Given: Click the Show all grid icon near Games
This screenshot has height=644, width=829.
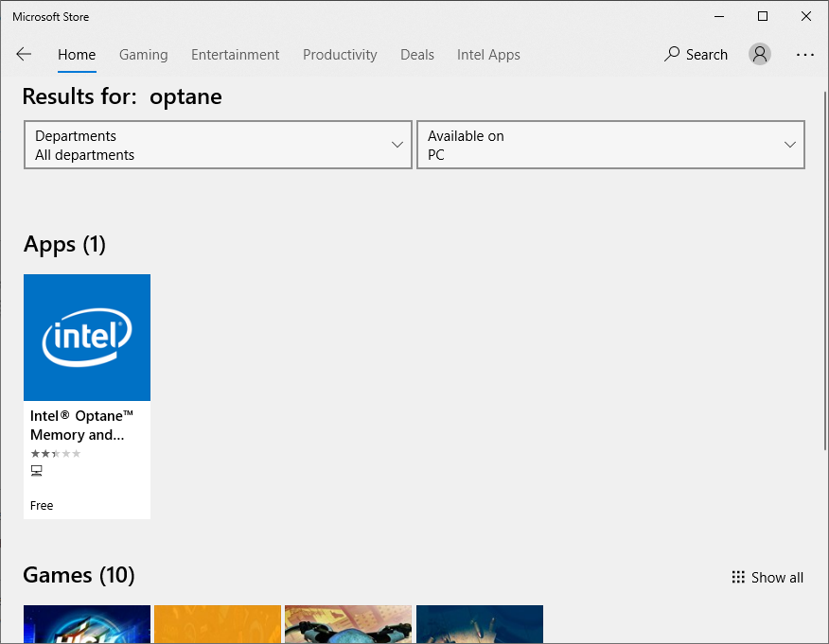Looking at the screenshot, I should tap(737, 577).
